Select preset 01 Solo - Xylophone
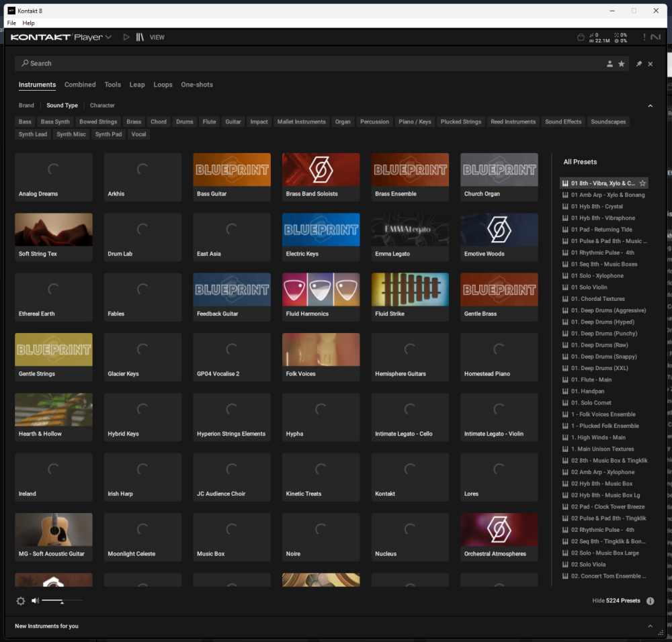Image resolution: width=672 pixels, height=642 pixels. tap(604, 276)
